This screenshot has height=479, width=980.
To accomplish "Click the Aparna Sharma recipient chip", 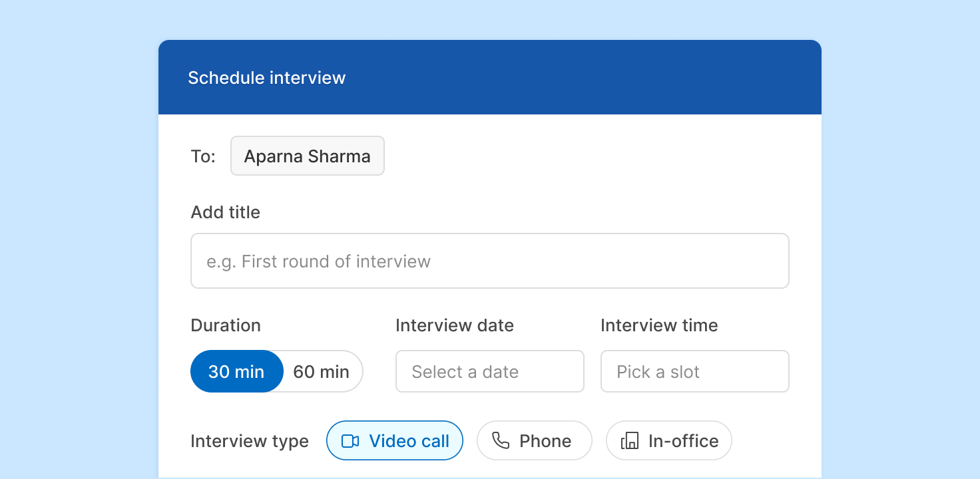I will [308, 156].
